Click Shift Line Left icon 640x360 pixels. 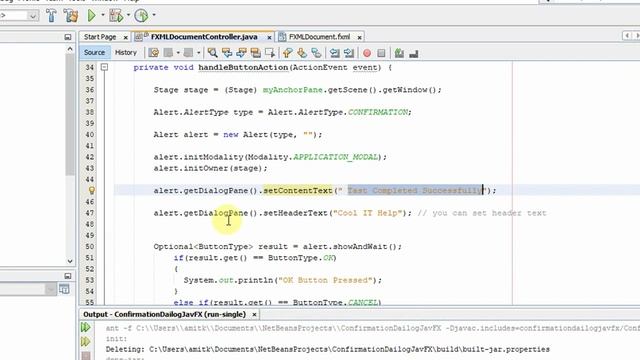pyautogui.click(x=335, y=53)
